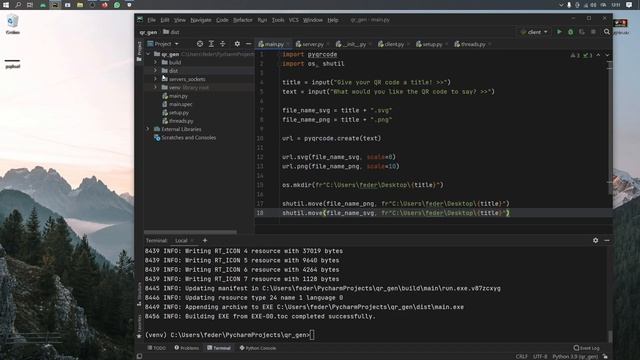
Task: Open the Structure vertical side tab
Action: pos(139,294)
